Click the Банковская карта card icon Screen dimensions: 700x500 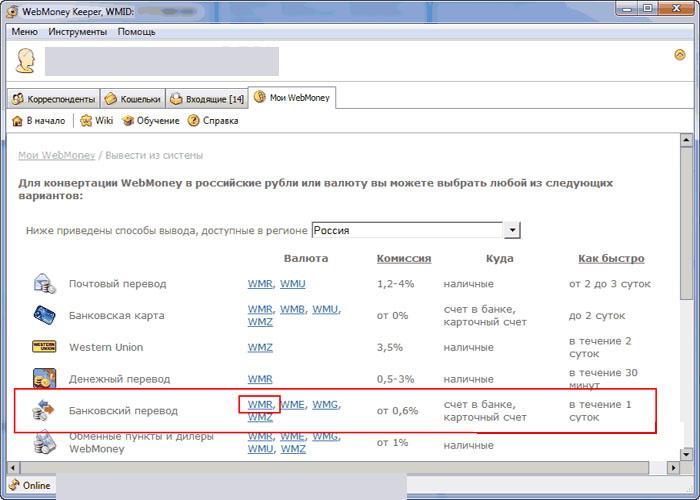pyautogui.click(x=45, y=315)
